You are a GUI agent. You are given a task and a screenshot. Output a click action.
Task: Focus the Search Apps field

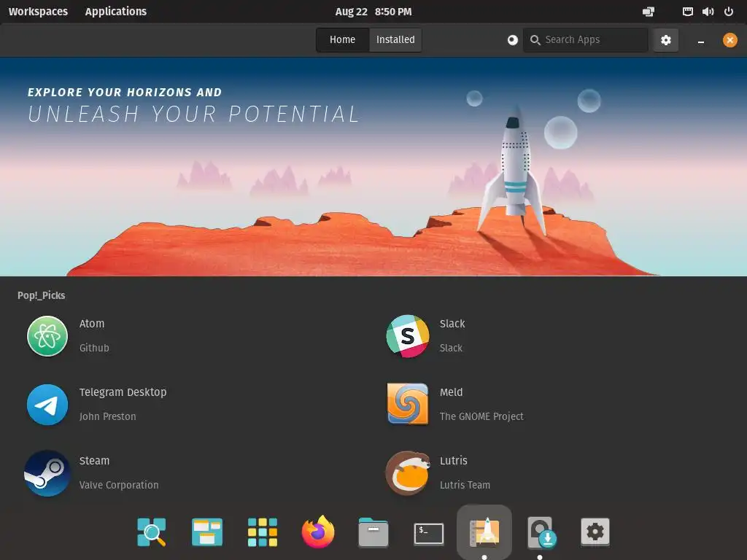tap(586, 40)
